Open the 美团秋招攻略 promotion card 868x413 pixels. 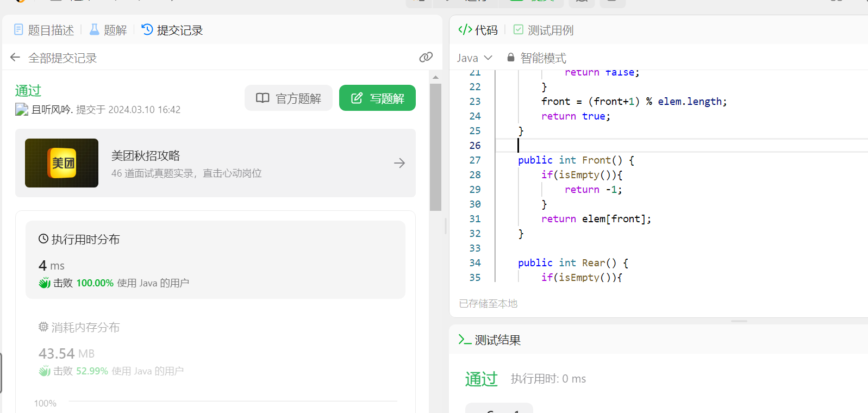coord(215,163)
